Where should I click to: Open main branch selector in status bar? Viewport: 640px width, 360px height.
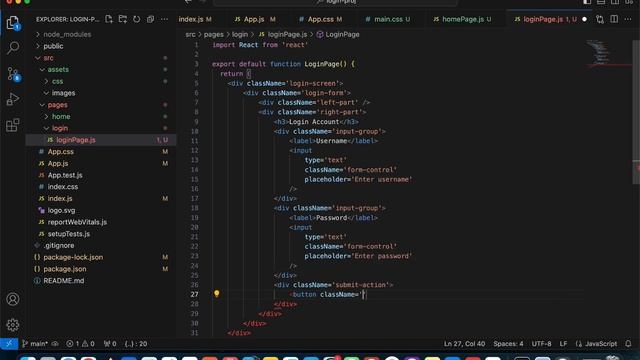[35, 344]
